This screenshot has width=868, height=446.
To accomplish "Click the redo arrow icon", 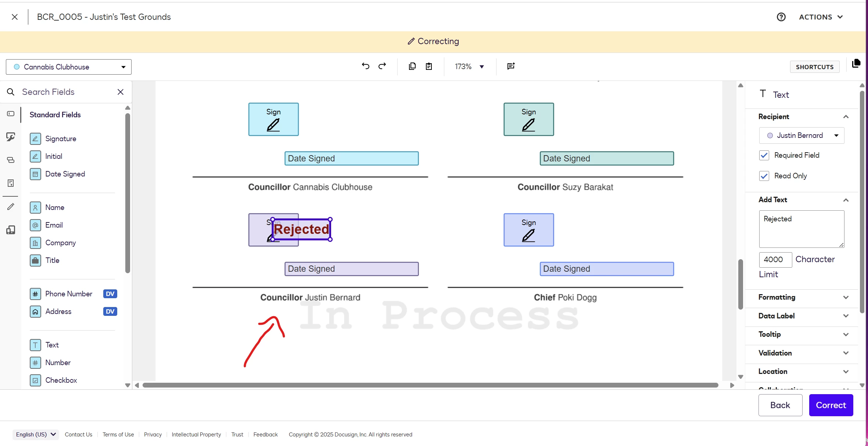I will point(382,66).
